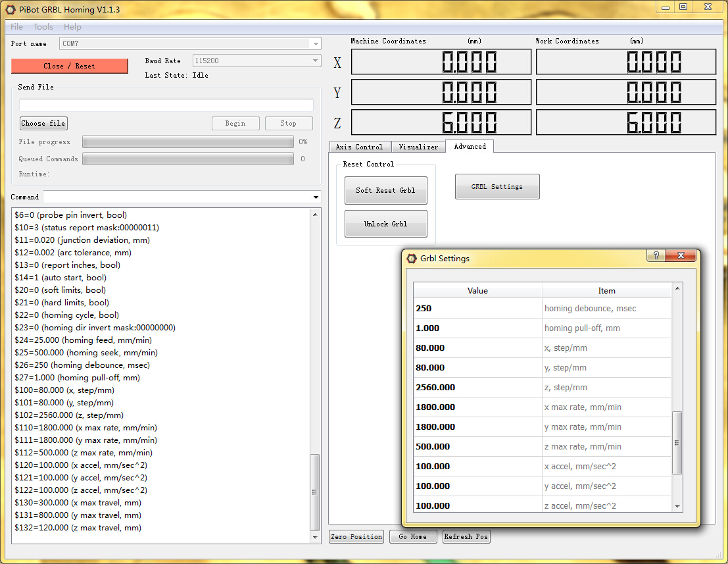The image size is (728, 564).
Task: Click Grbl Settings scroll up arrow
Action: click(677, 288)
